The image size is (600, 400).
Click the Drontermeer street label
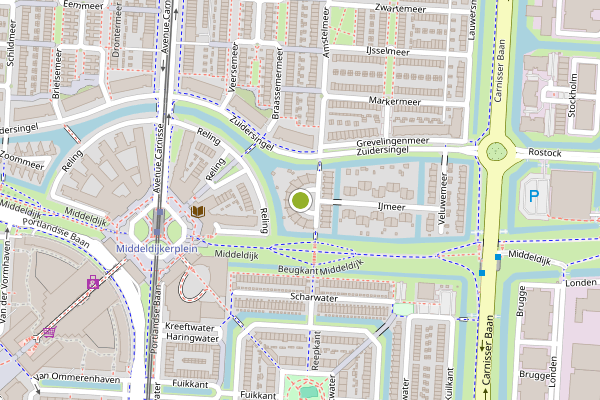[117, 30]
